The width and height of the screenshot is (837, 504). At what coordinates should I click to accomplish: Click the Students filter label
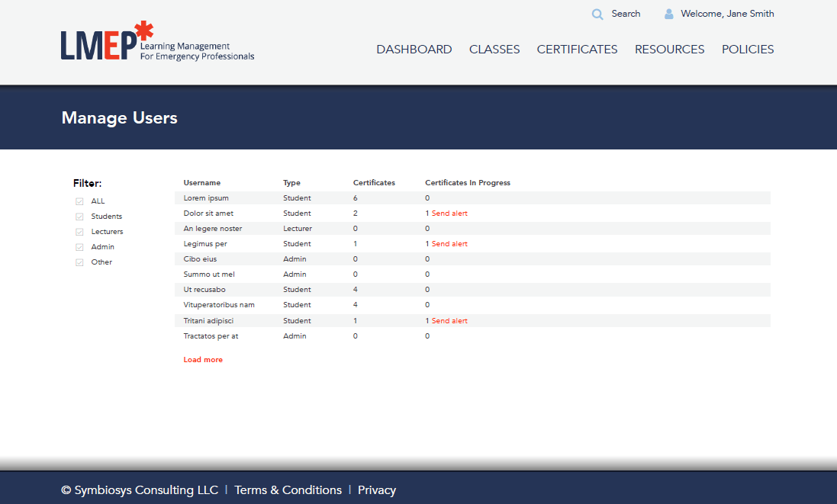point(106,217)
